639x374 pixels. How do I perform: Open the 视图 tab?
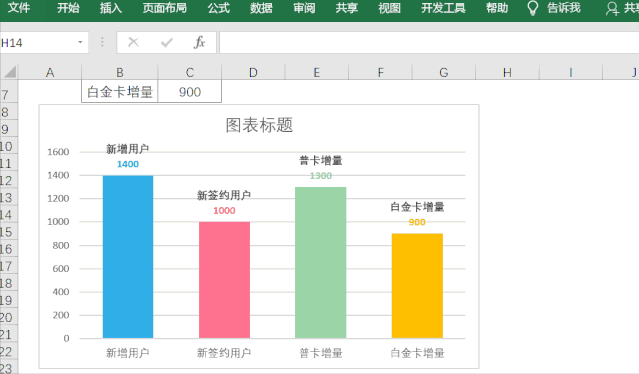(x=389, y=8)
